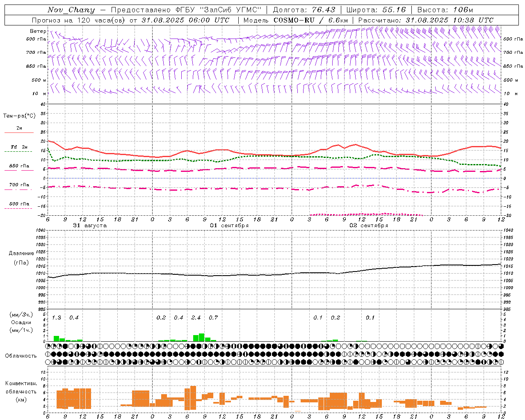Click the station name Nov_Chany
The image size is (525, 420).
(71, 10)
